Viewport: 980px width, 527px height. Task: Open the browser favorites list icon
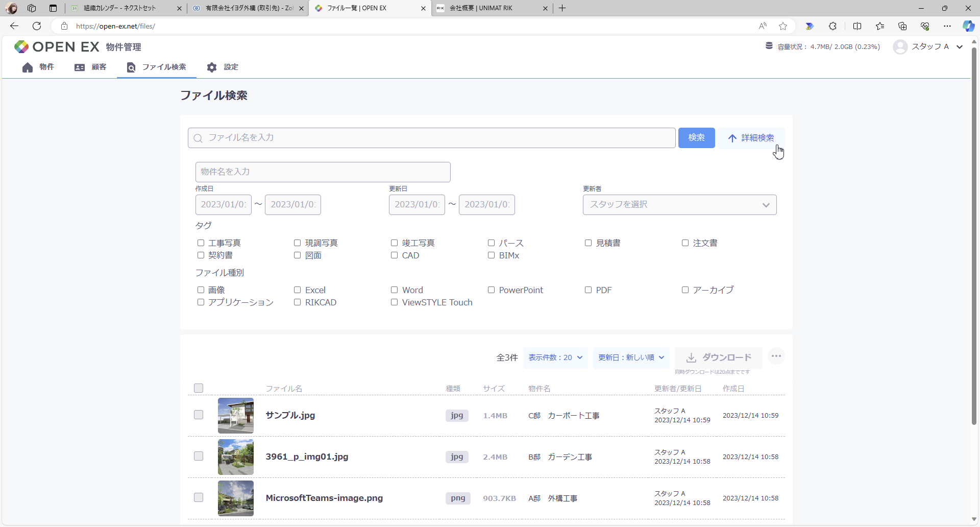pyautogui.click(x=880, y=26)
